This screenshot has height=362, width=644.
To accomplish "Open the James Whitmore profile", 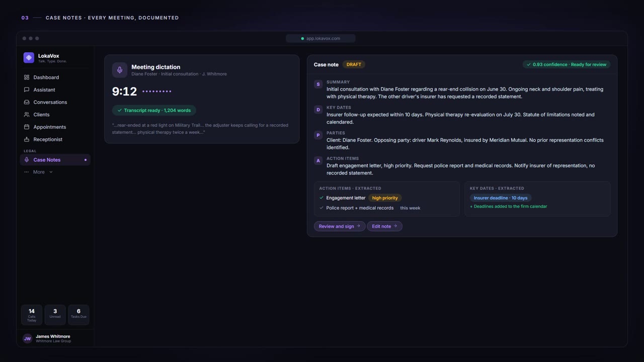I will 55,338.
